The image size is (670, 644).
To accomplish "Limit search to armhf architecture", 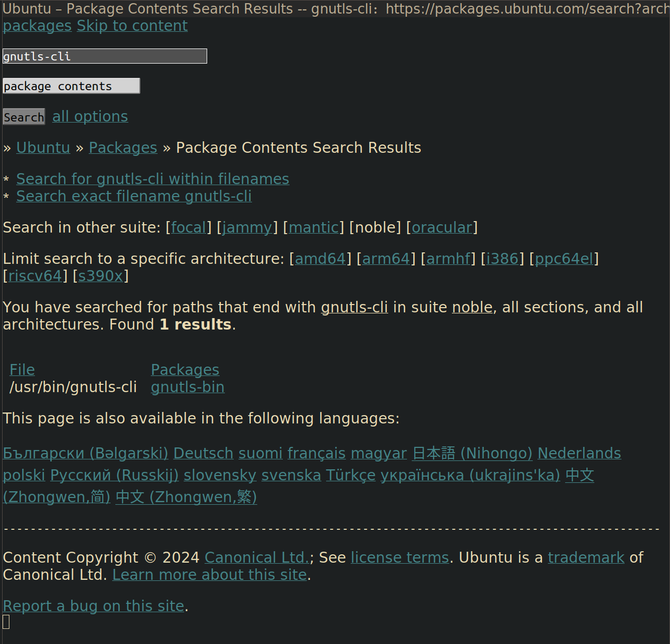I will (x=449, y=259).
